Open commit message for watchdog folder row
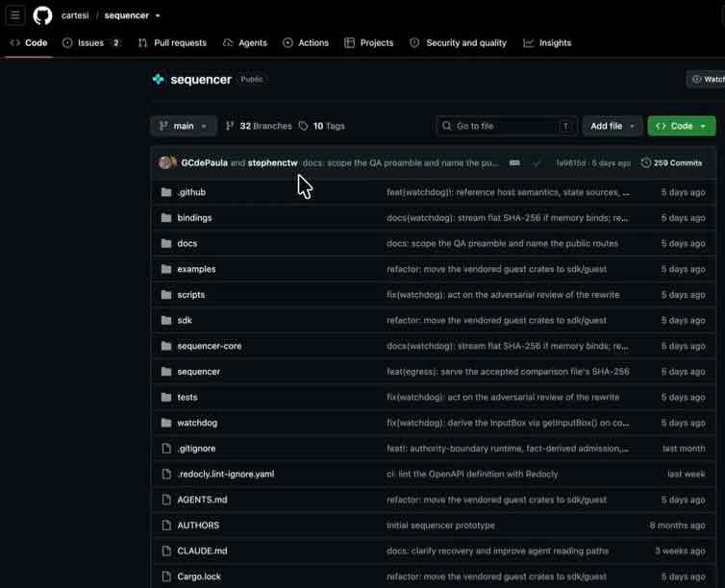The height and width of the screenshot is (588, 725). (x=508, y=423)
